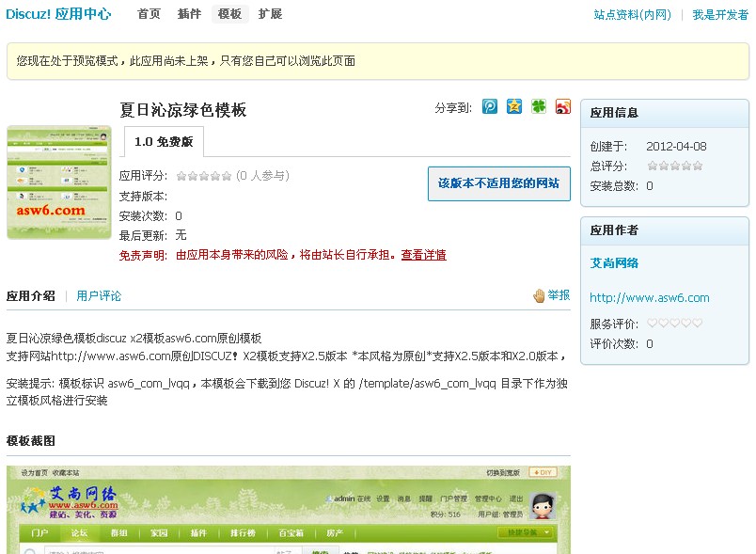Click 应用评分 star rating row

click(204, 176)
